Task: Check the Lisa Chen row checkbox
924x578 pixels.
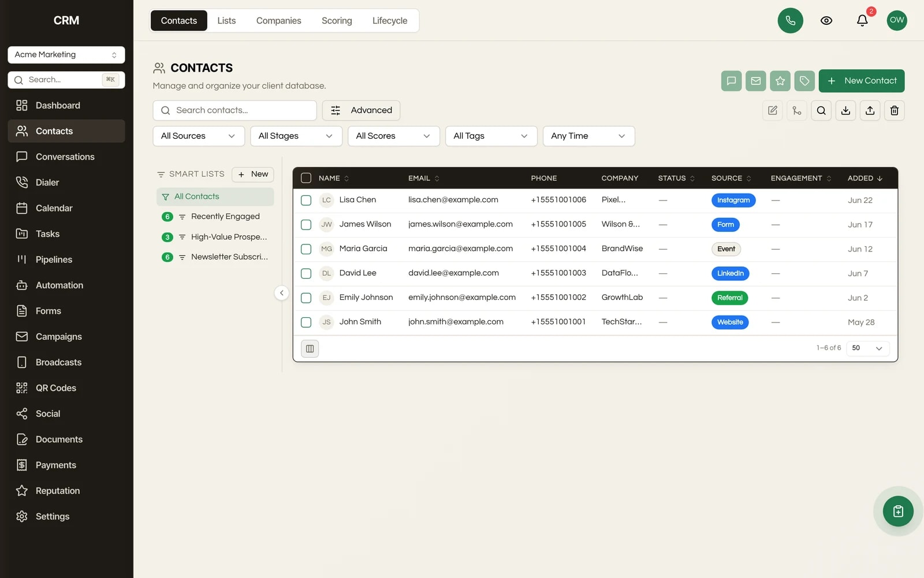Action: (x=306, y=200)
